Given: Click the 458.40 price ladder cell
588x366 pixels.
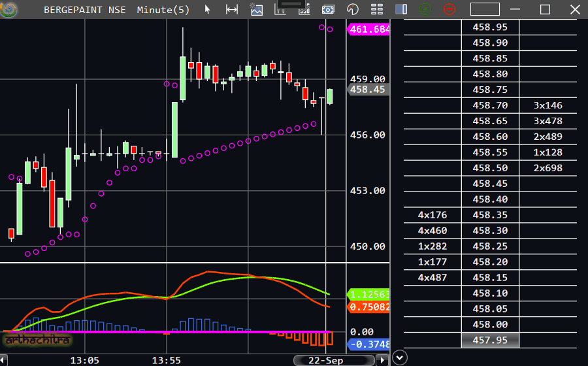Looking at the screenshot, I should (x=490, y=199).
